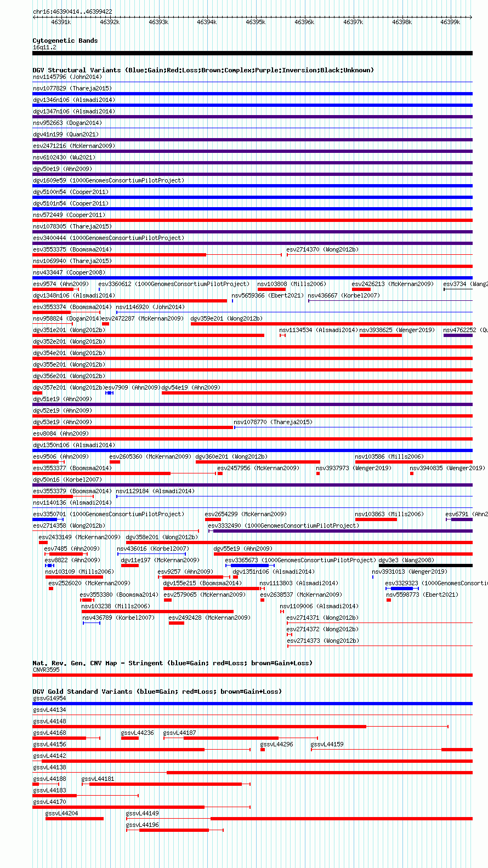The height and width of the screenshot is (868, 488).
Task: Open nsv6102430 (Wu2021) variant
Action: click(x=64, y=157)
